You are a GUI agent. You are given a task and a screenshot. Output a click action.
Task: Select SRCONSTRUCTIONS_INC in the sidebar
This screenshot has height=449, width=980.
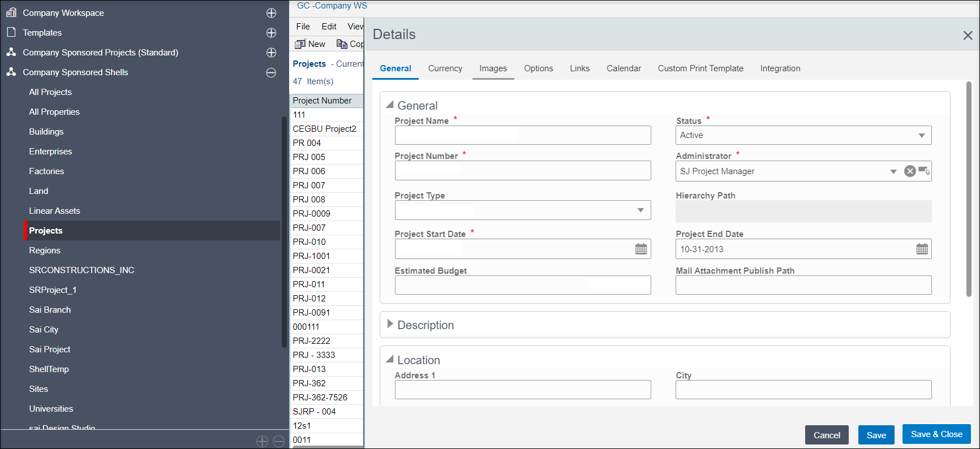tap(81, 270)
